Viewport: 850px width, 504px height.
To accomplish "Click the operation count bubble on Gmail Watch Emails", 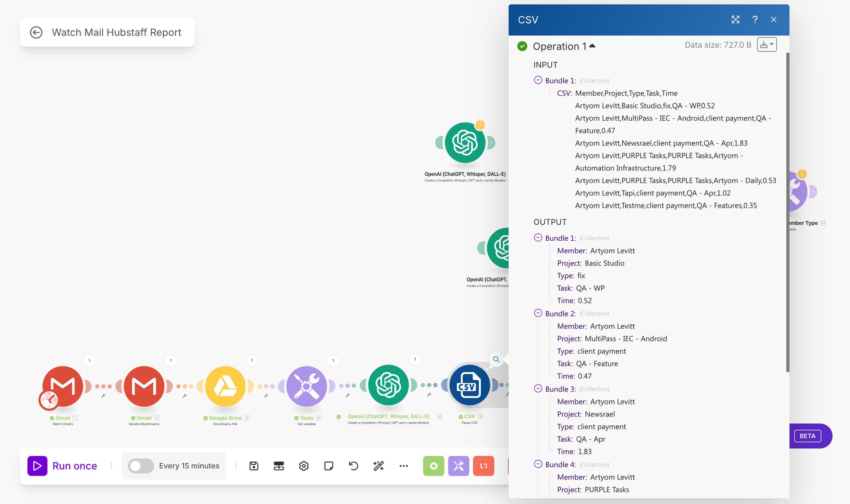I will point(89,360).
